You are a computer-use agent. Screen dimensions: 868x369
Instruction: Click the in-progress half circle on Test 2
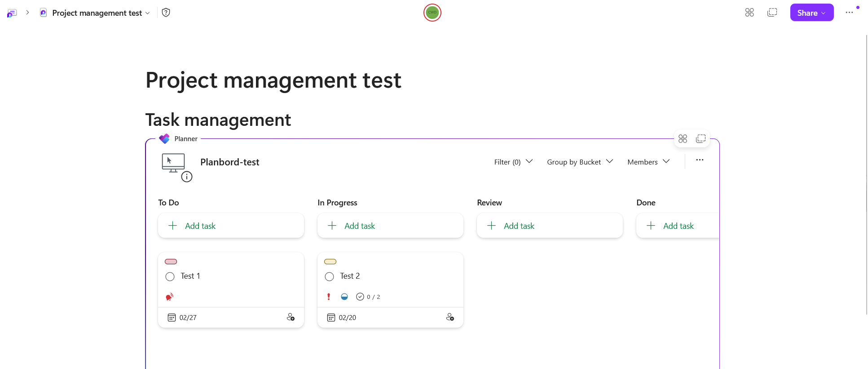(344, 297)
